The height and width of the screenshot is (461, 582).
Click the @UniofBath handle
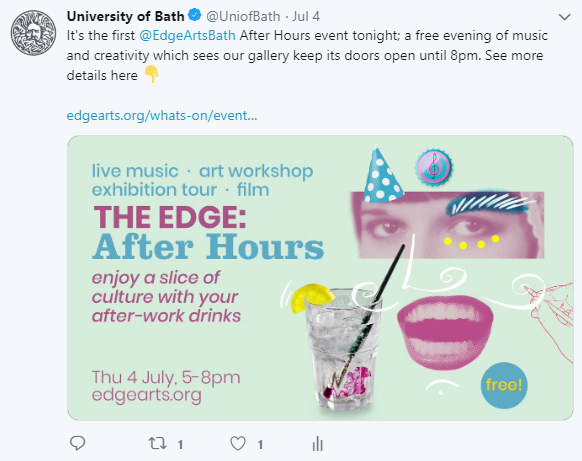tap(243, 16)
